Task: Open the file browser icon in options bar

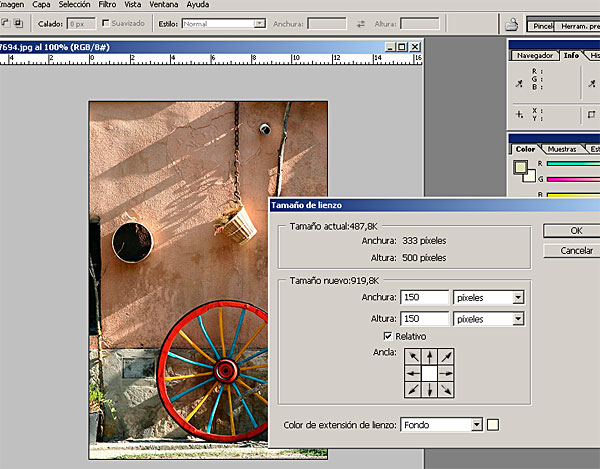Action: pyautogui.click(x=512, y=23)
